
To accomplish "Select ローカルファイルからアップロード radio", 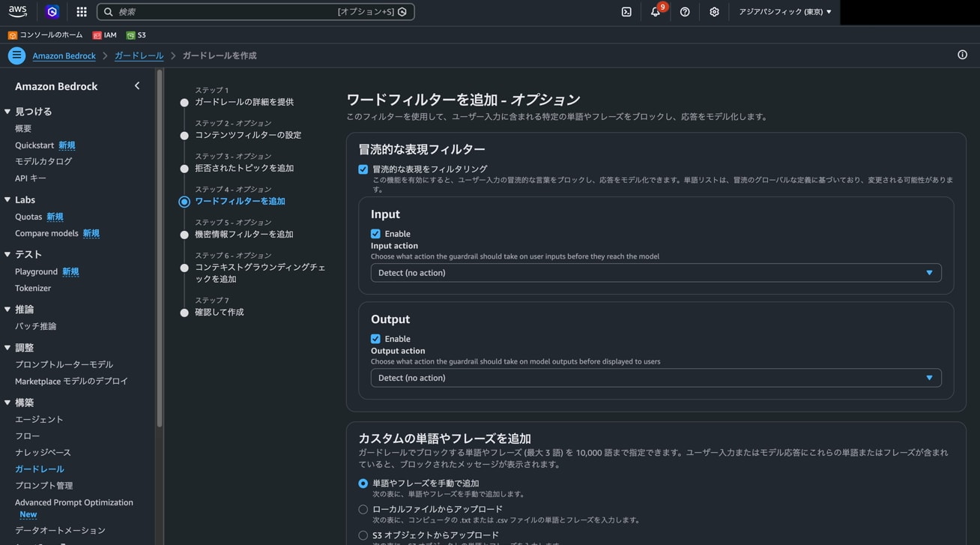I will (363, 509).
